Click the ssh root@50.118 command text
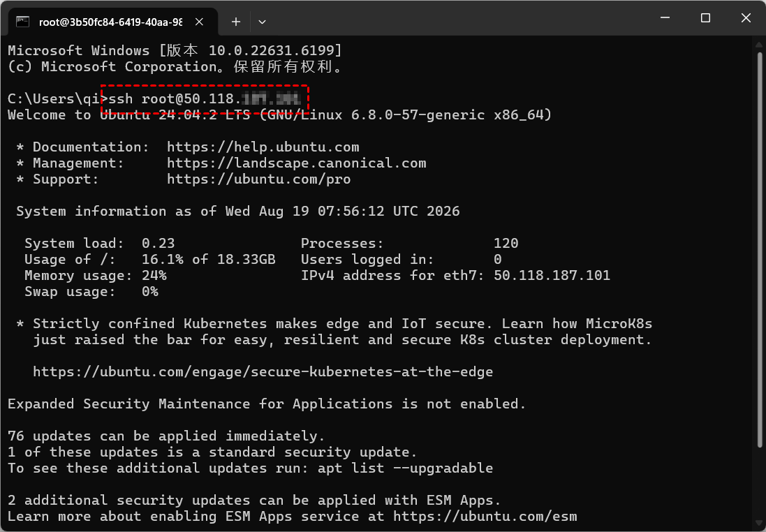This screenshot has height=532, width=766. pyautogui.click(x=204, y=98)
